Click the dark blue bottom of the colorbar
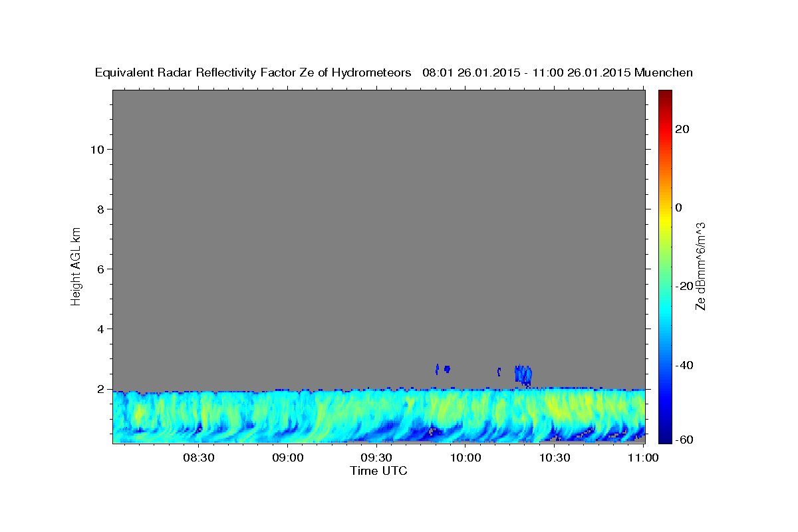 (x=665, y=432)
